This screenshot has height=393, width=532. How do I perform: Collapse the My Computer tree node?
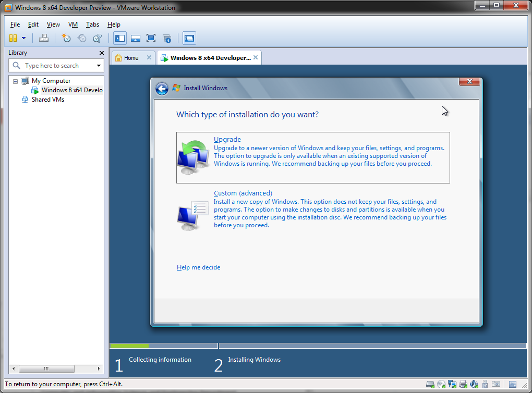tap(15, 81)
